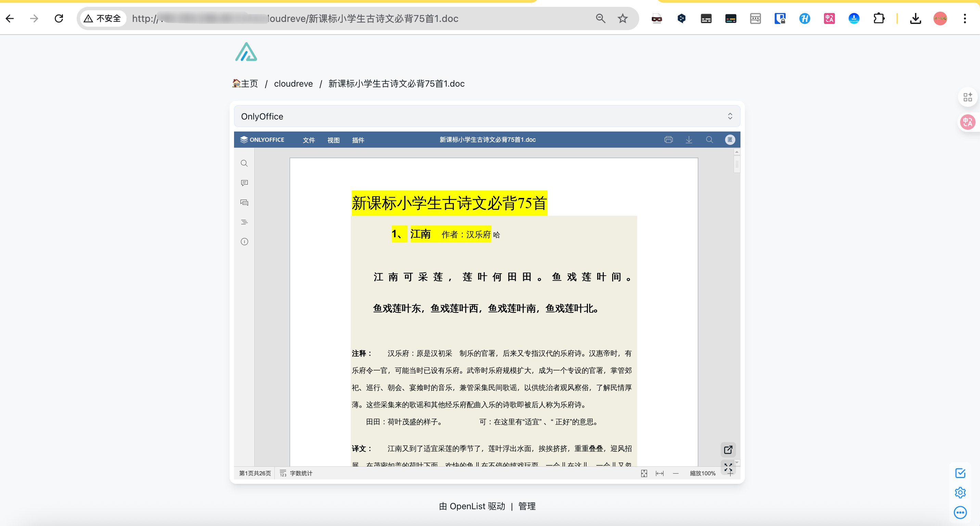980x526 pixels.
Task: Open the Comments panel icon
Action: point(244,183)
